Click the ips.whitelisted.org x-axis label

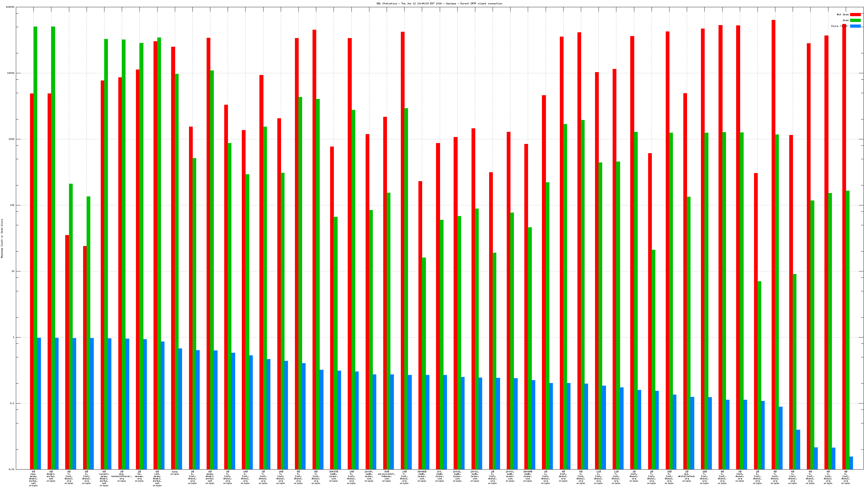point(687,476)
